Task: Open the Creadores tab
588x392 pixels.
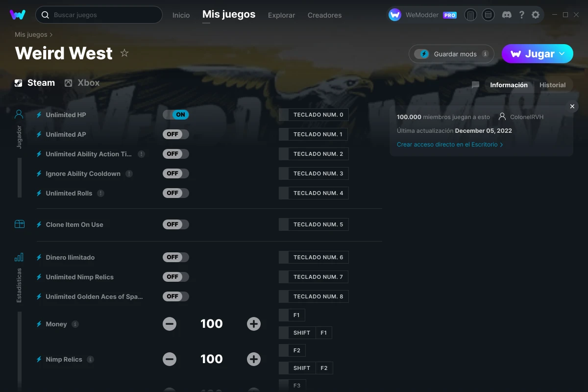Action: tap(324, 15)
